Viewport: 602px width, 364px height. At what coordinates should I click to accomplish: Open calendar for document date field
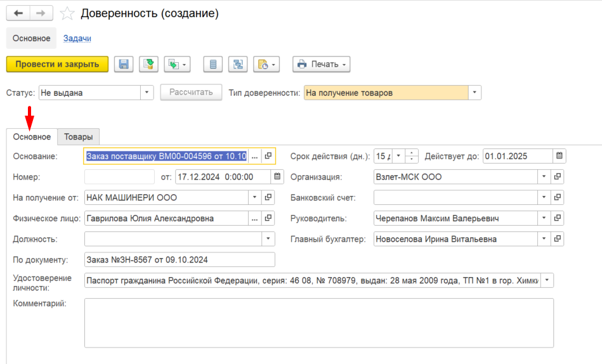tap(277, 177)
